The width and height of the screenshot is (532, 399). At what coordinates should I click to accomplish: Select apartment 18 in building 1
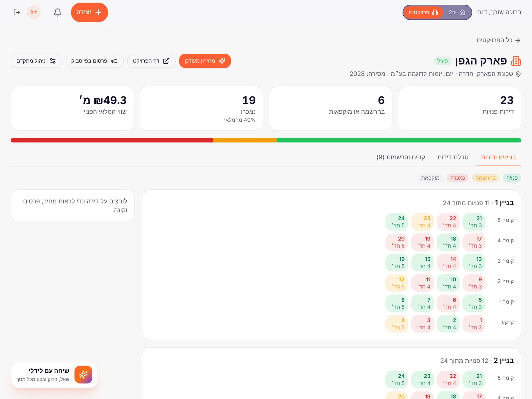[448, 242]
